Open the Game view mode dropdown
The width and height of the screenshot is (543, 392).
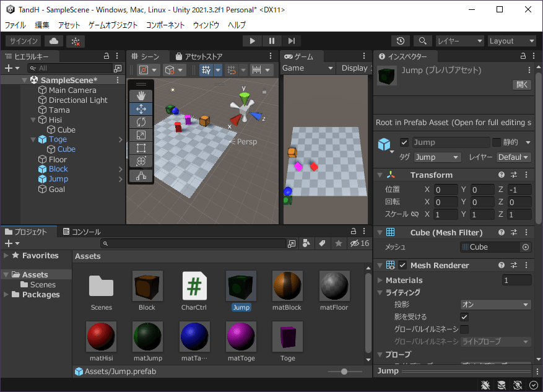click(308, 68)
